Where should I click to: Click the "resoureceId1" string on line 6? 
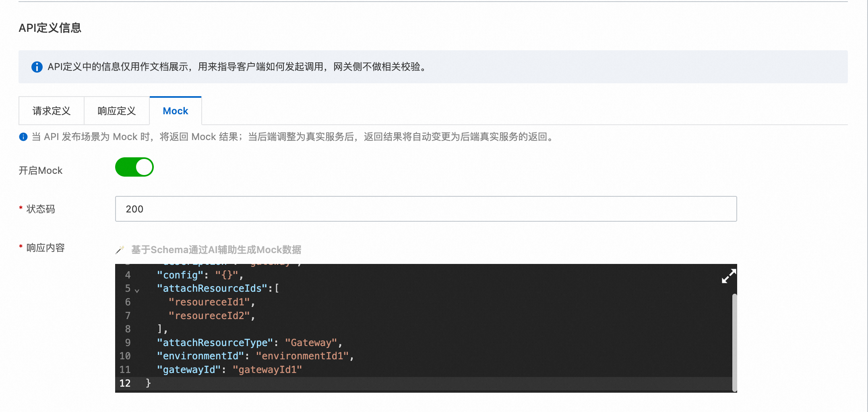(x=209, y=302)
